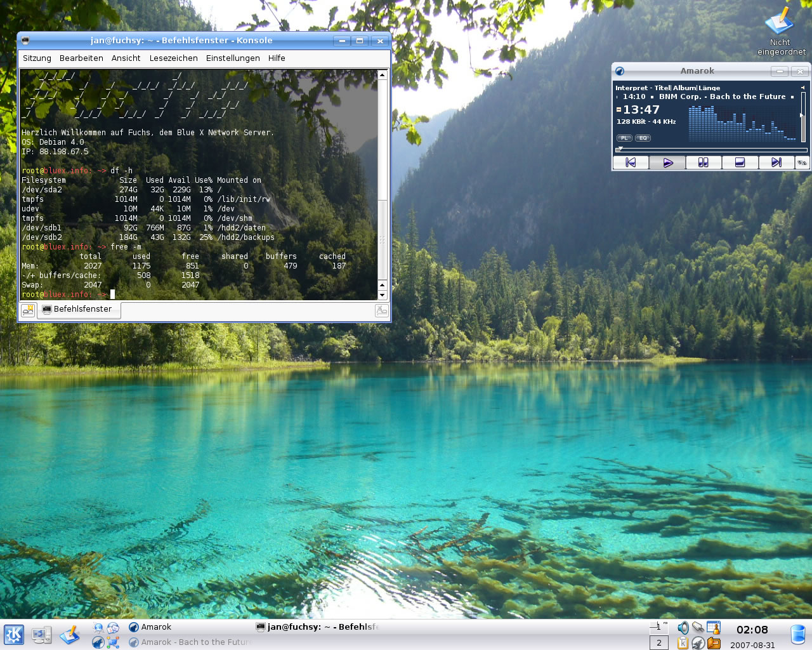Click Konsole scrollbar down arrow
The height and width of the screenshot is (650, 812).
pyautogui.click(x=382, y=295)
